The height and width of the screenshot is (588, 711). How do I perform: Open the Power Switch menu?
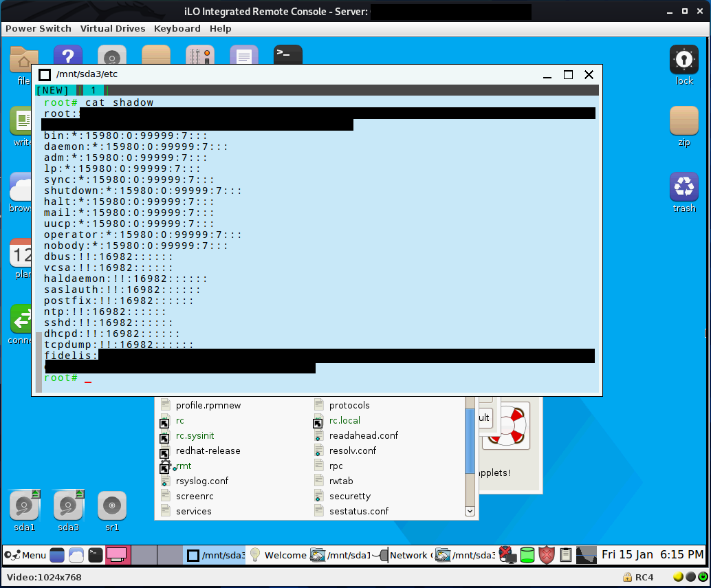coord(38,29)
